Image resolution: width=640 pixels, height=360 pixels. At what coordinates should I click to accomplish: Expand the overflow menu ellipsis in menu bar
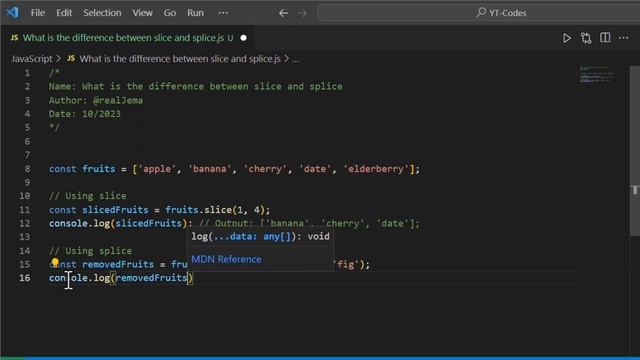click(x=223, y=13)
